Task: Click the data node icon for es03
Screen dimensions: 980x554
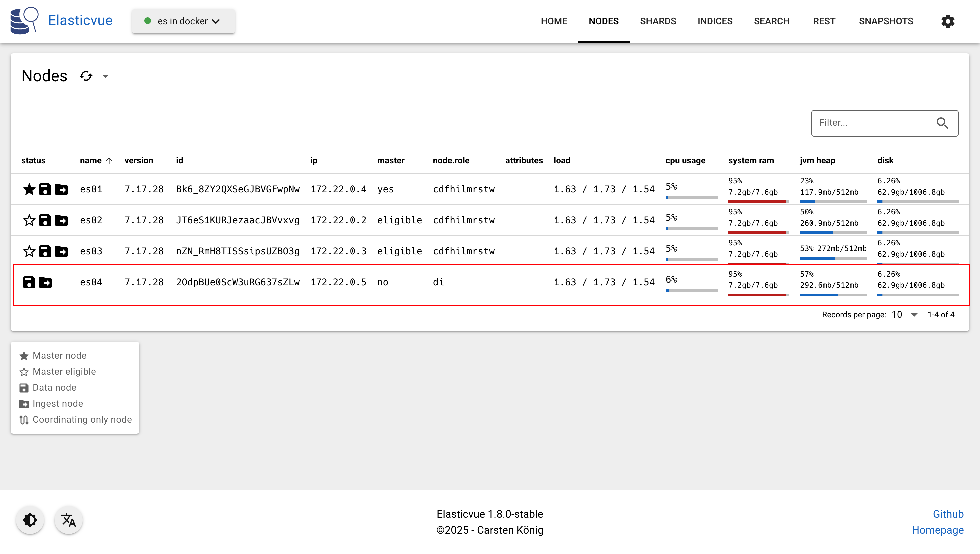Action: [x=45, y=251]
